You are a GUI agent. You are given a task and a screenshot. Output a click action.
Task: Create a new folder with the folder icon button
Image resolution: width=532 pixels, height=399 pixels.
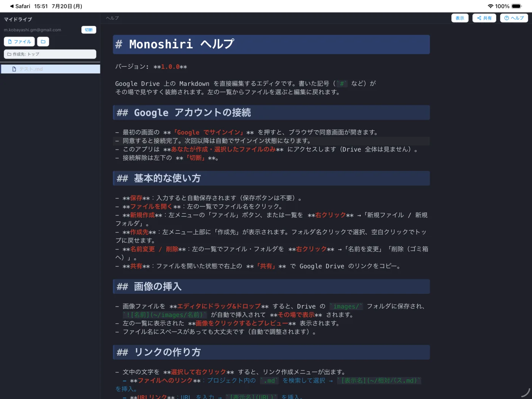click(x=43, y=42)
